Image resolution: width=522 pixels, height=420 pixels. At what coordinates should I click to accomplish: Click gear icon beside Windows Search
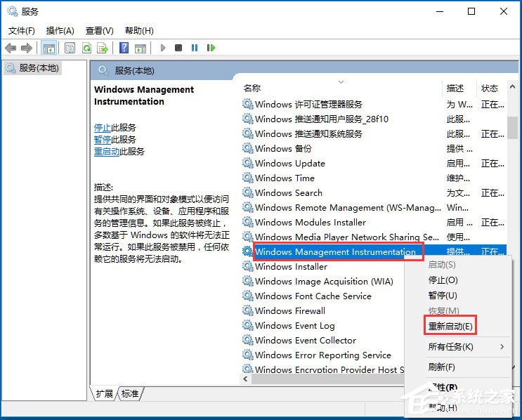point(248,192)
